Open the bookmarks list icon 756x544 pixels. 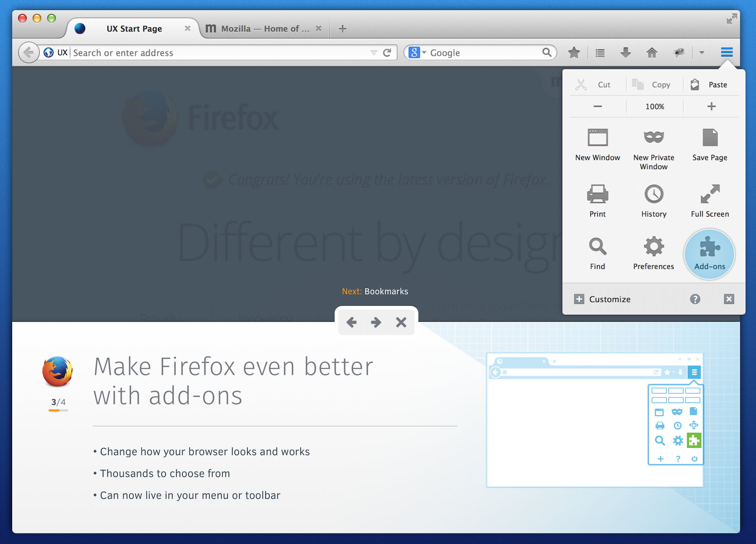point(600,53)
